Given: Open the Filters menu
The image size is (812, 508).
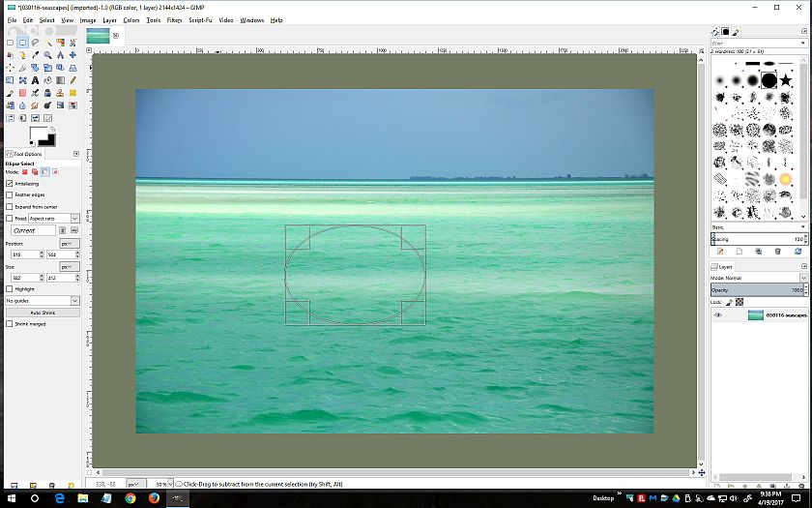Looking at the screenshot, I should point(174,19).
